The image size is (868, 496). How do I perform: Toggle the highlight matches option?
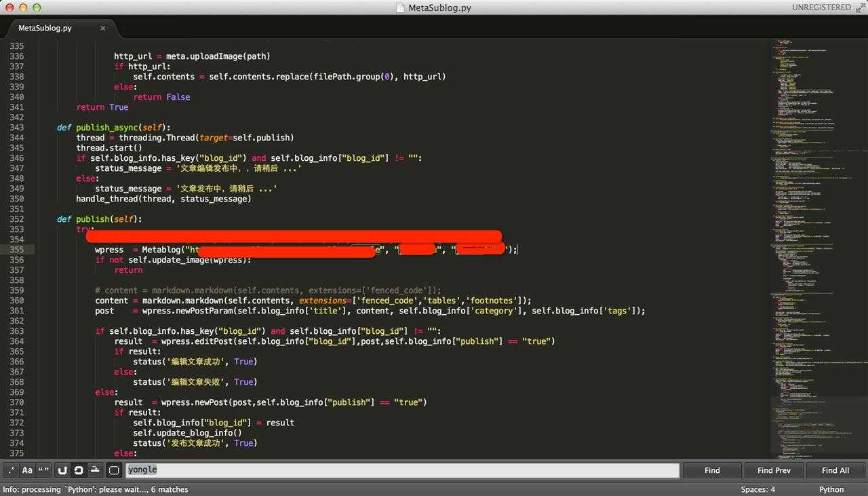click(114, 470)
